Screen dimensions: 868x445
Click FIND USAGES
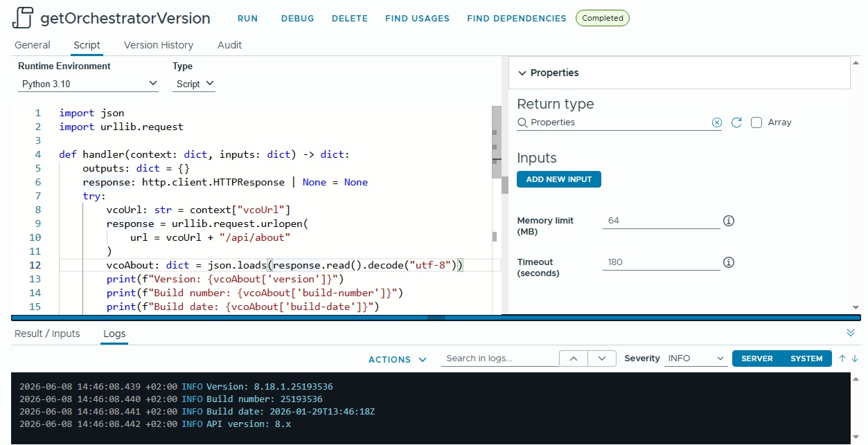417,19
